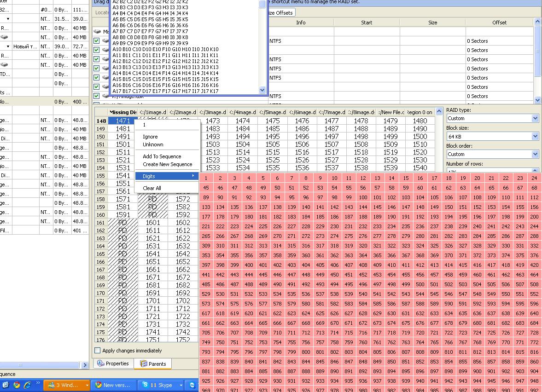Click the TeamViewer taskbar icon

click(x=192, y=385)
